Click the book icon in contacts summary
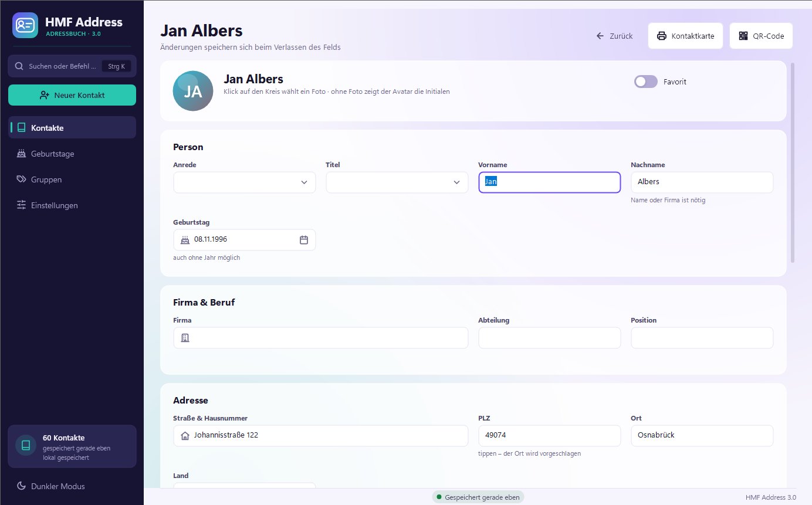The height and width of the screenshot is (505, 812). coord(26,445)
